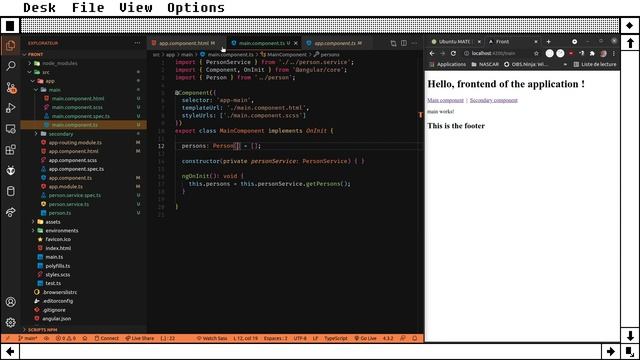Open the Chrome three-dot menu
Image resolution: width=640 pixels, height=360 pixels.
tap(613, 53)
